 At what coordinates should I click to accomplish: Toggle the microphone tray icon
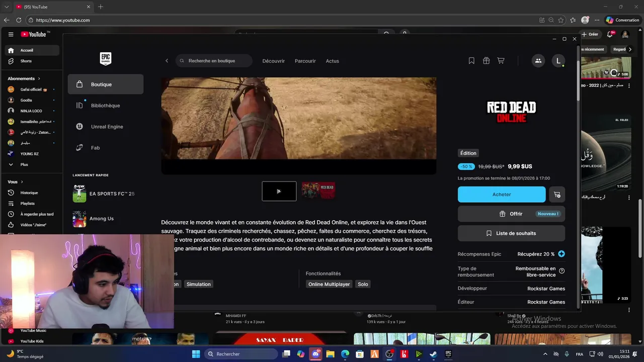(567, 354)
